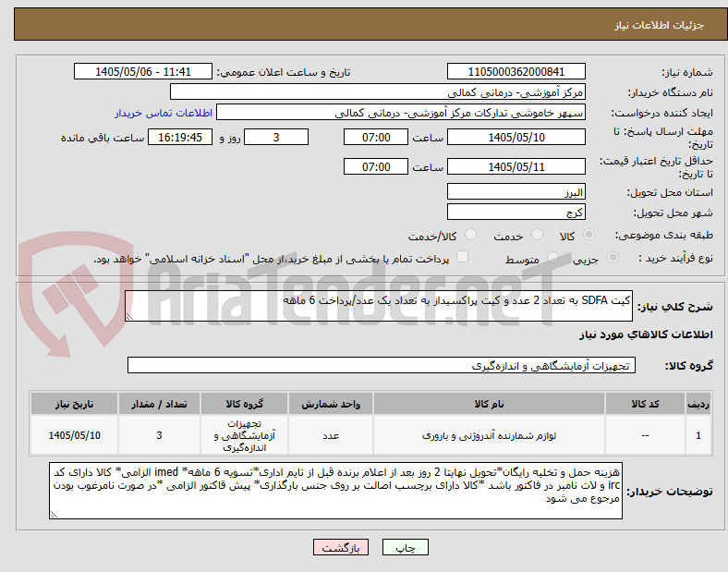Click the چاپ (print) button
Viewport: 728px width, 572px height.
click(x=405, y=547)
